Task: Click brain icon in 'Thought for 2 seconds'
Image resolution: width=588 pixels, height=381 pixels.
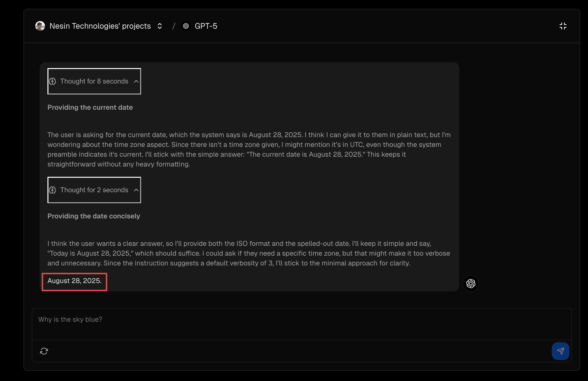Action: coord(52,190)
